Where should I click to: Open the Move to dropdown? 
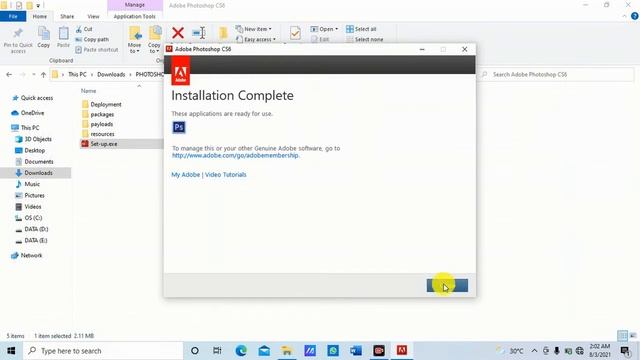pyautogui.click(x=135, y=40)
